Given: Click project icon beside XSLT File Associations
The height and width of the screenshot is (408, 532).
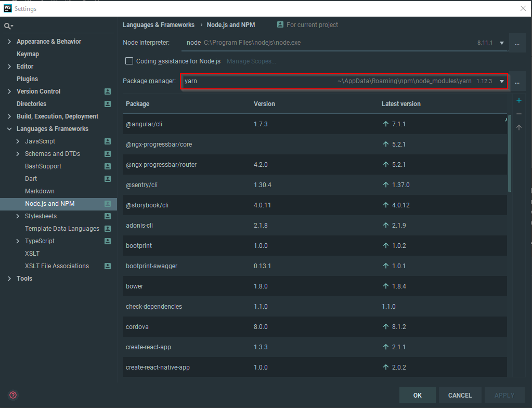Looking at the screenshot, I should click(x=108, y=266).
